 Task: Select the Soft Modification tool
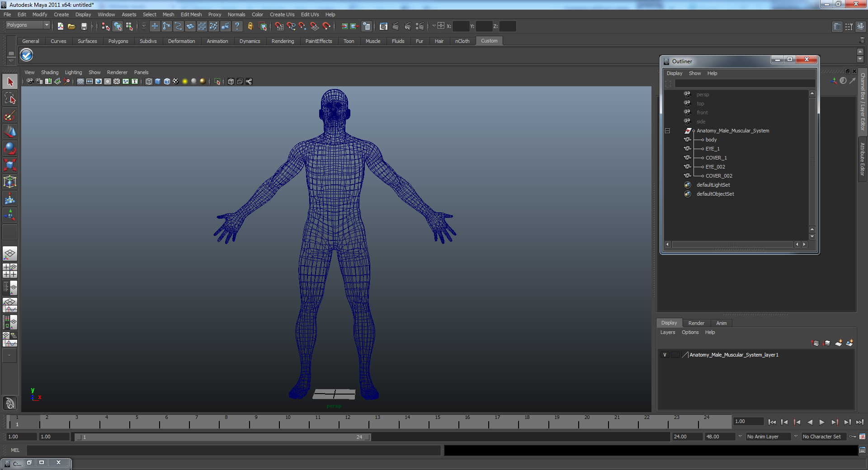pos(10,199)
